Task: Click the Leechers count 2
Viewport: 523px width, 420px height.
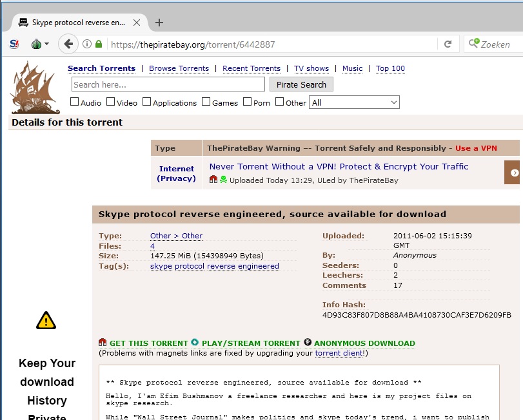Action: coord(395,275)
